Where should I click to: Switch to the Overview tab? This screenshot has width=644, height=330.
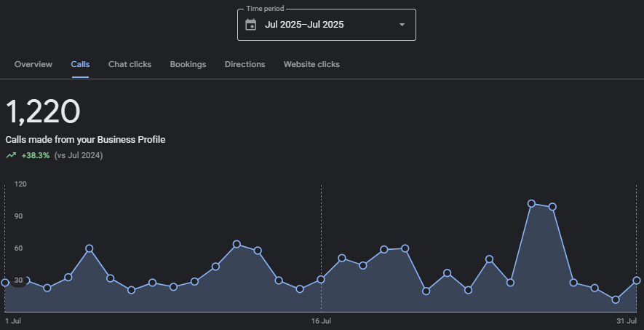coord(33,64)
